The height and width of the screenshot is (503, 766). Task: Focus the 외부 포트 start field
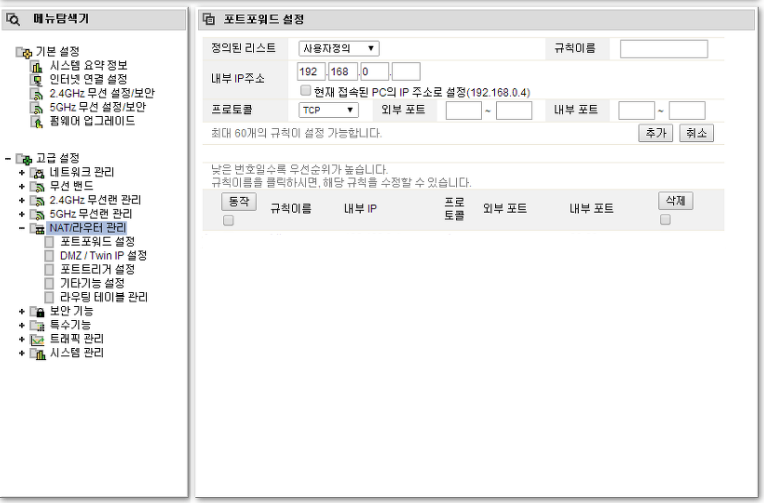[x=464, y=111]
